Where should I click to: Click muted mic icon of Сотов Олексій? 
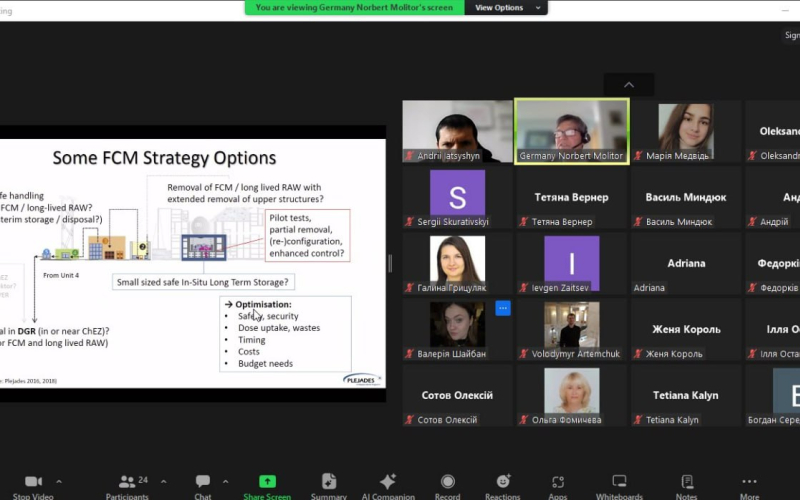pos(409,419)
